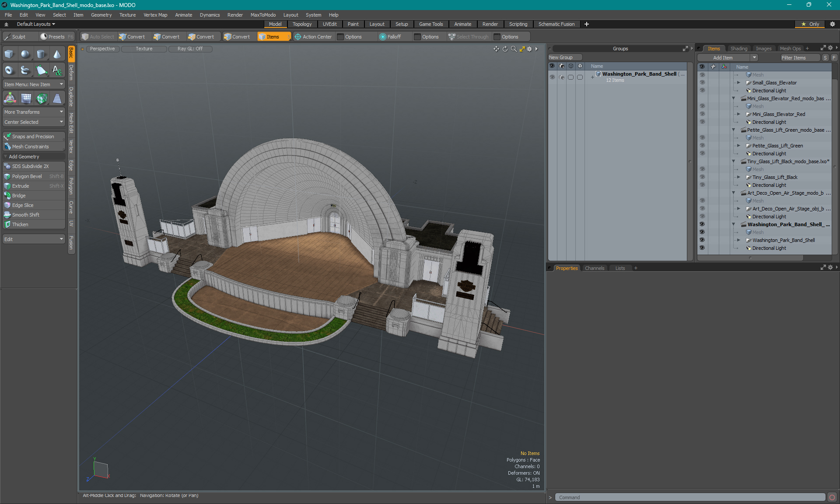Expand the Mini_Glass_Elevator_Red item
Screen dimensions: 840x504
[739, 114]
